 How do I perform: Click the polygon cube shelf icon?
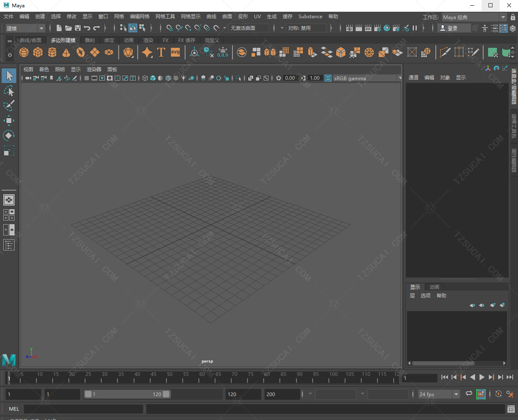tap(38, 53)
